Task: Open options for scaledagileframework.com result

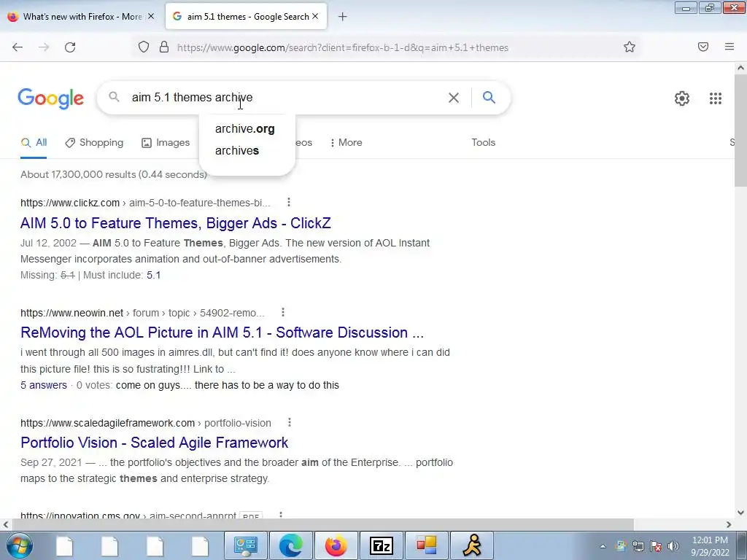Action: [290, 422]
